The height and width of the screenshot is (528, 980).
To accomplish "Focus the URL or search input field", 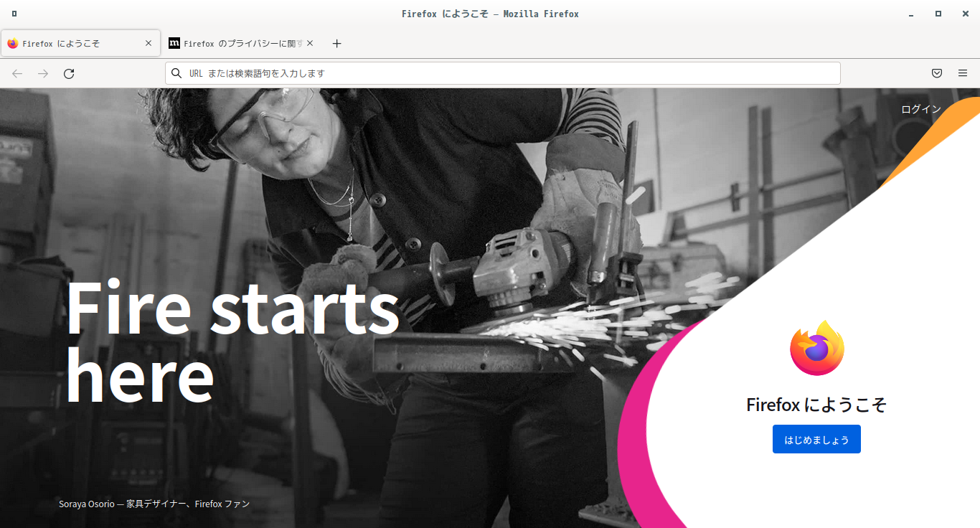I will point(503,73).
